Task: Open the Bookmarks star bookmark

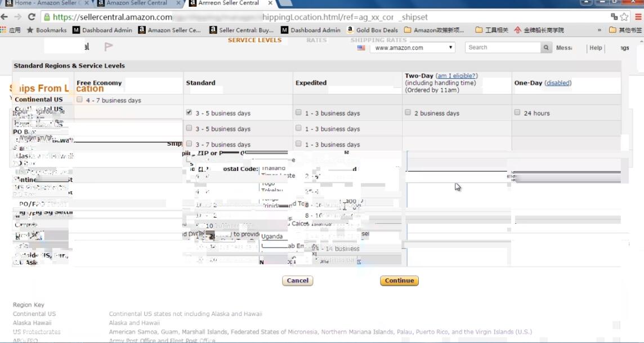Action: [46, 30]
